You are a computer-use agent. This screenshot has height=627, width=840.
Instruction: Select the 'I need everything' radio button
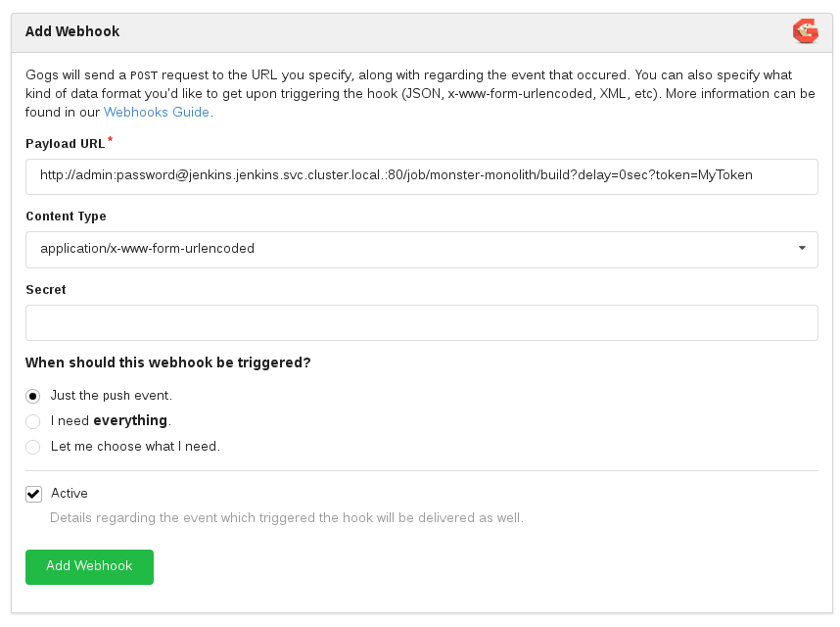33,421
